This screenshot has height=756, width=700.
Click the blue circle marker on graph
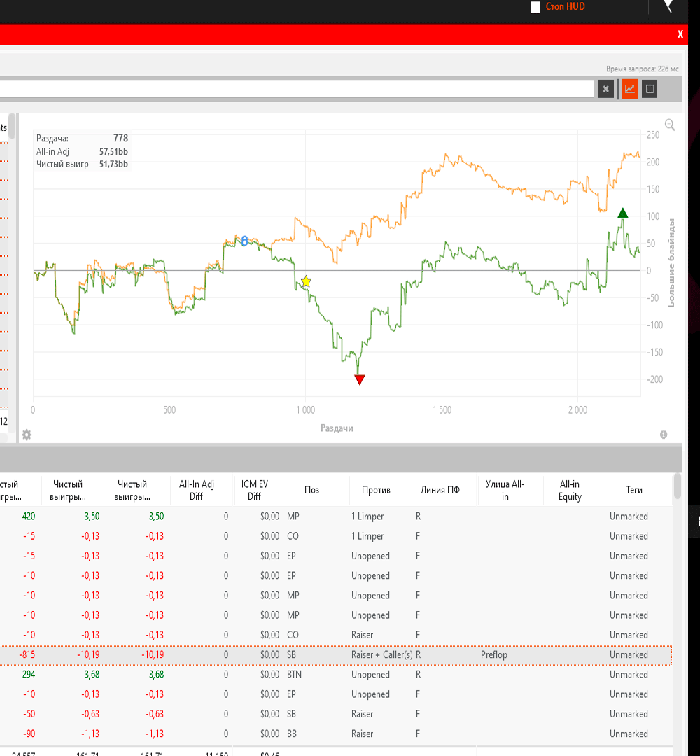(244, 241)
